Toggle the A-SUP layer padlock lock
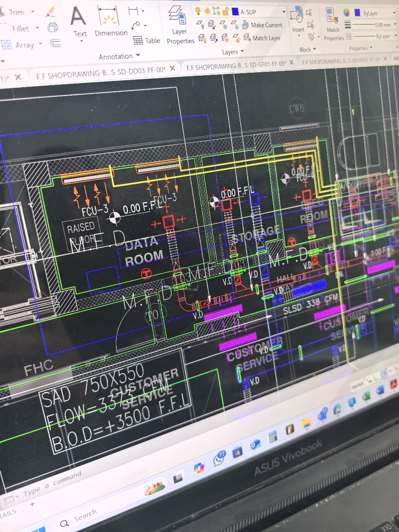Image resolution: width=399 pixels, height=532 pixels. tap(225, 11)
